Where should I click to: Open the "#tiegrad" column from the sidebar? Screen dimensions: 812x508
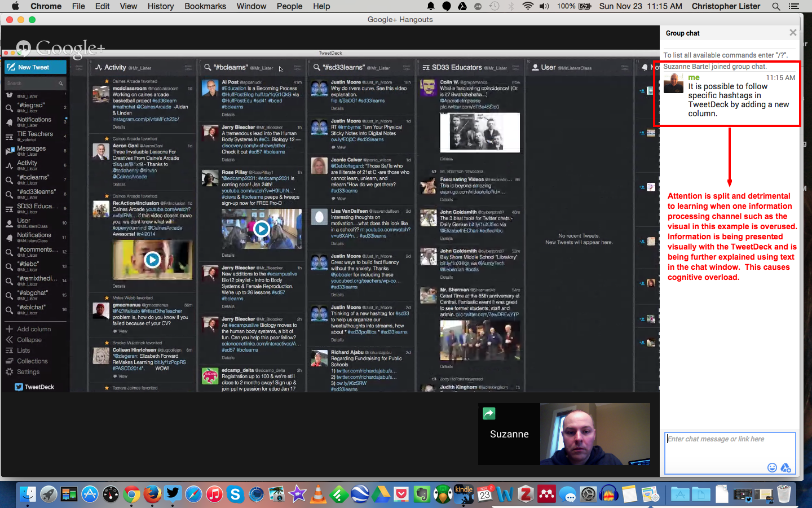click(x=36, y=107)
